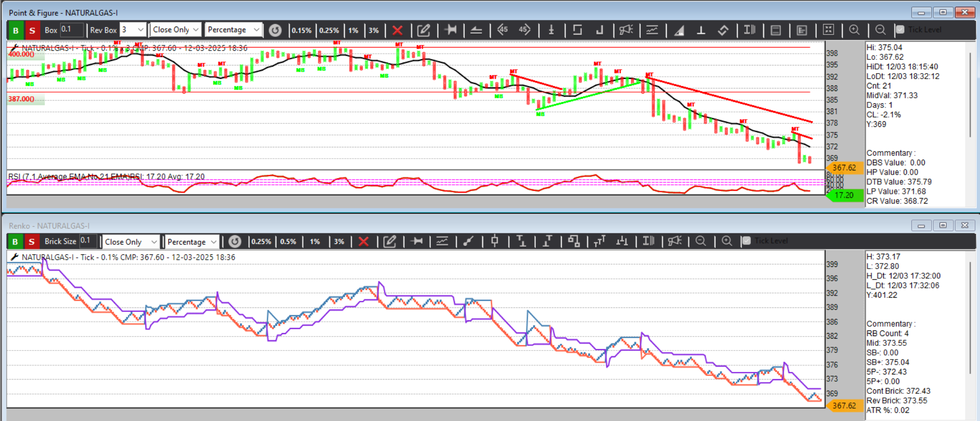
Task: Click Renko commentary panel scrollbar
Action: (x=970, y=317)
